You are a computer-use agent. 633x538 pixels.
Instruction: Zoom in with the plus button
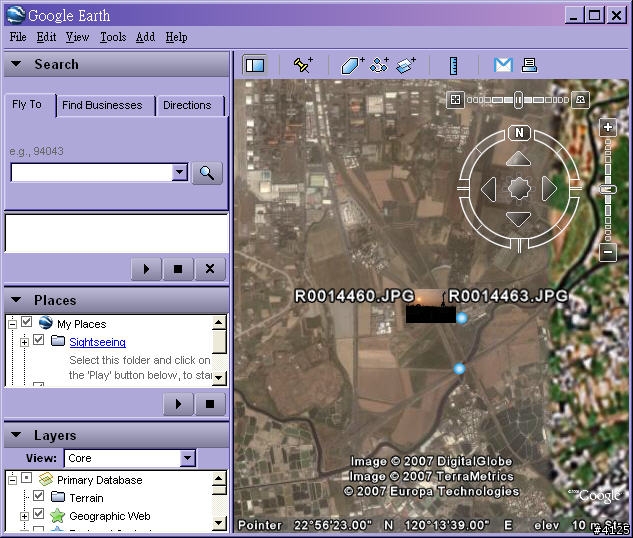click(608, 127)
